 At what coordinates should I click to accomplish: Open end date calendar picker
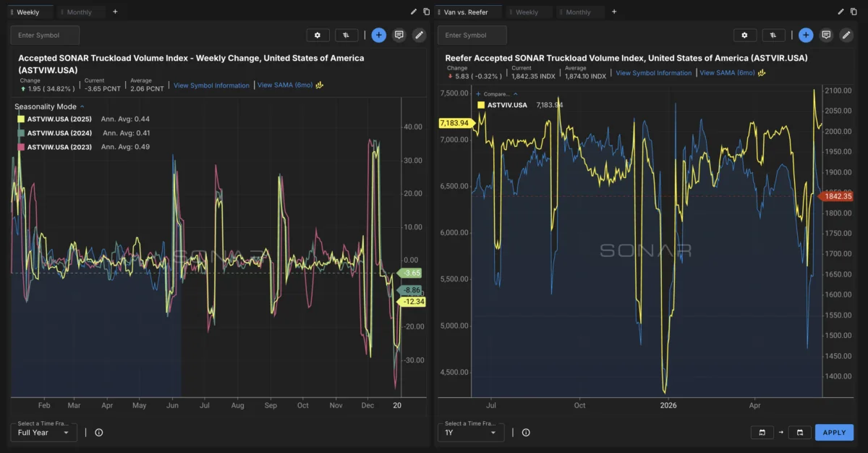(799, 433)
